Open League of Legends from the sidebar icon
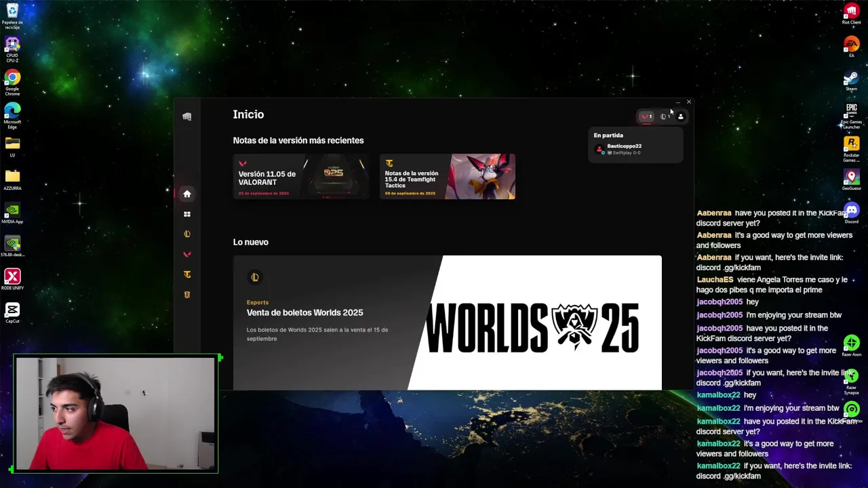The height and width of the screenshot is (488, 868). click(187, 234)
